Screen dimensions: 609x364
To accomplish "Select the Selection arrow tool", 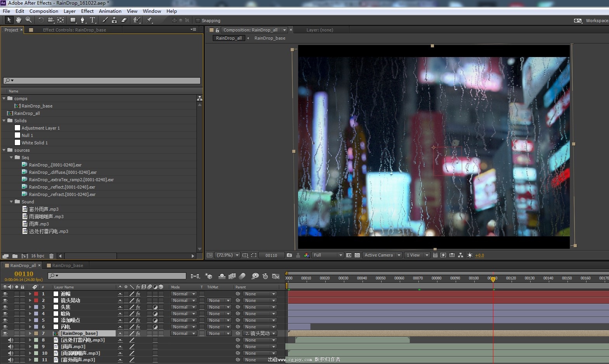I will click(9, 20).
